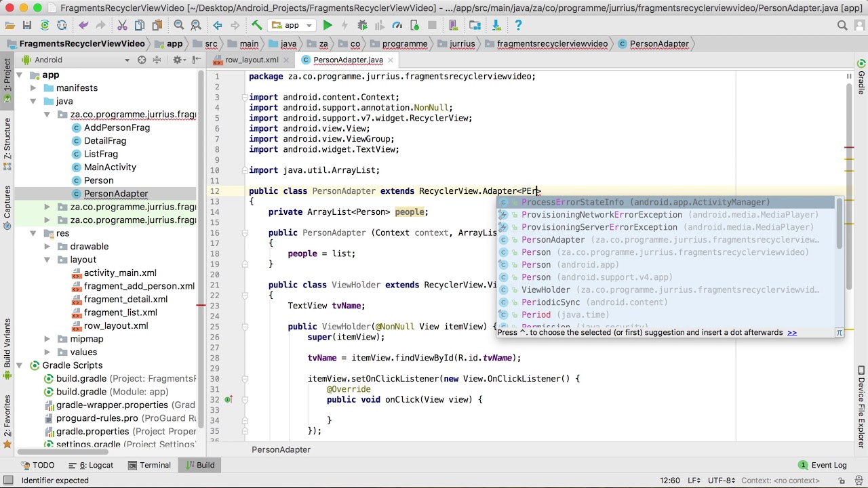868x488 pixels.
Task: Collapse the app module tree node
Action: coord(20,75)
